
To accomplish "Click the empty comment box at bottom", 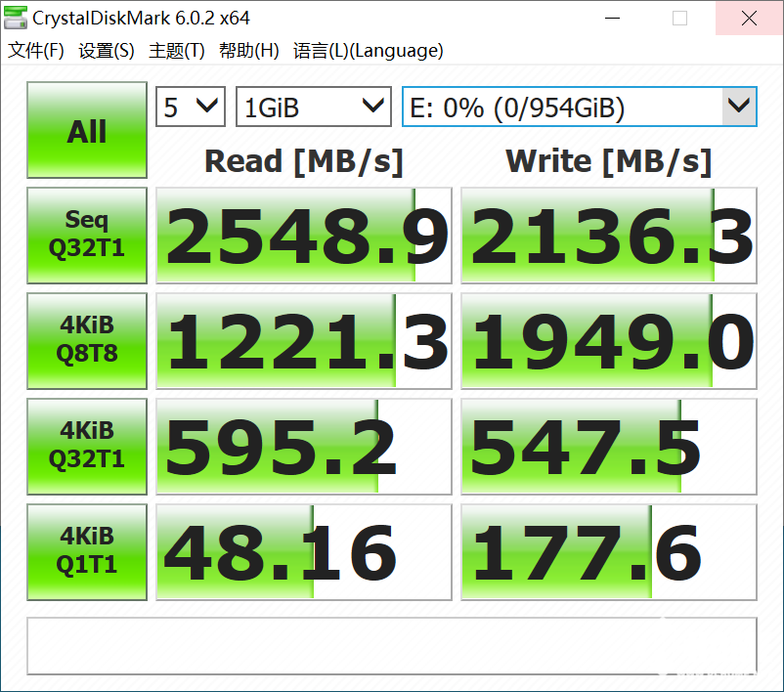I will (x=391, y=645).
